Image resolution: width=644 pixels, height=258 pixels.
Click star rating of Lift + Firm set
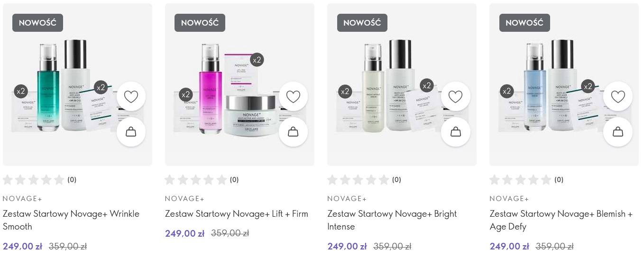tap(195, 180)
